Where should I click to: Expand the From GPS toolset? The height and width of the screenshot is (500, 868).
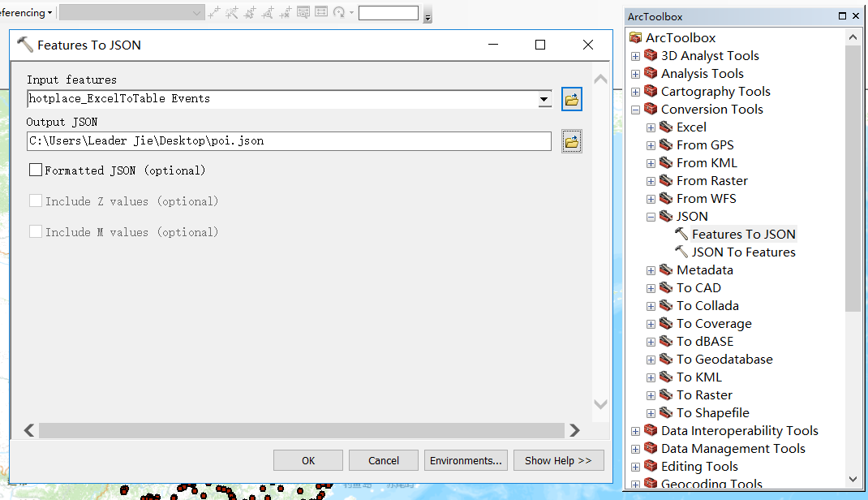(x=651, y=145)
